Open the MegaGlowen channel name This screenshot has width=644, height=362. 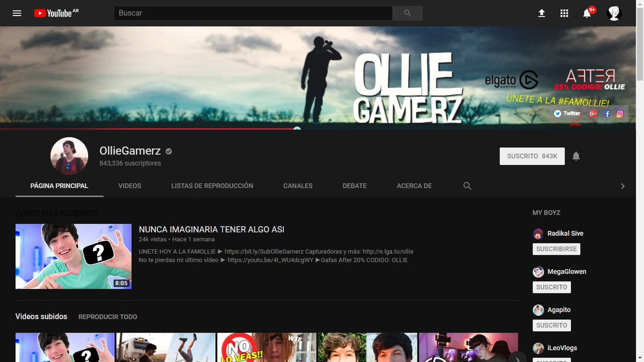point(567,271)
